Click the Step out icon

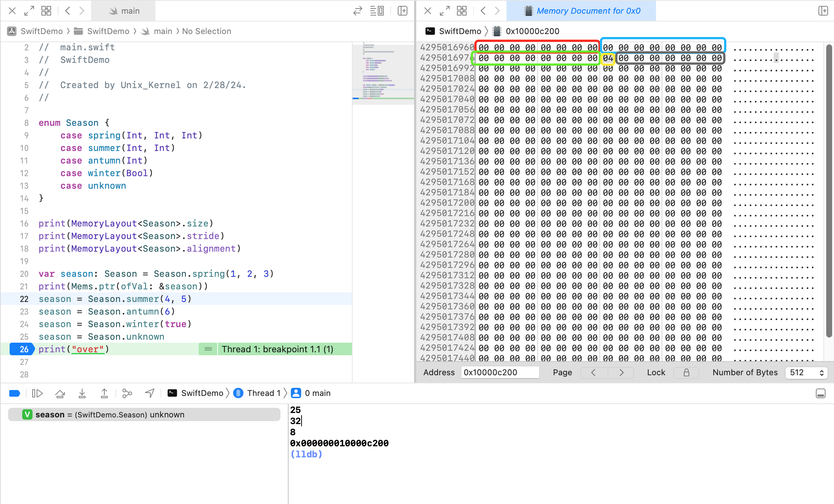pyautogui.click(x=104, y=393)
